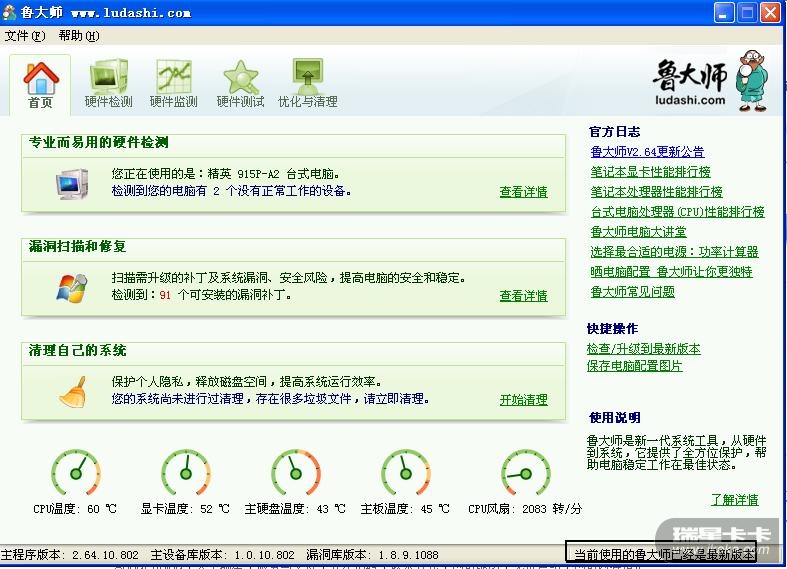Click the 鲁大师 ludashi.com logo
This screenshot has height=569, width=787.
tap(691, 82)
